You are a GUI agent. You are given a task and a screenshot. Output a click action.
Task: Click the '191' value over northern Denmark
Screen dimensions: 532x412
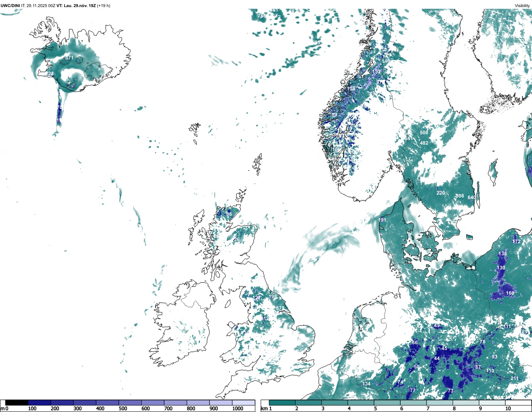(382, 220)
